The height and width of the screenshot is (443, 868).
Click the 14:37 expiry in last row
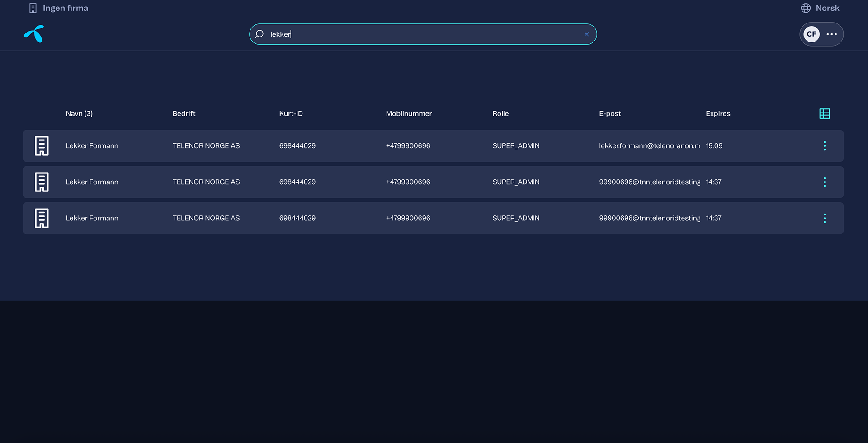(x=713, y=218)
